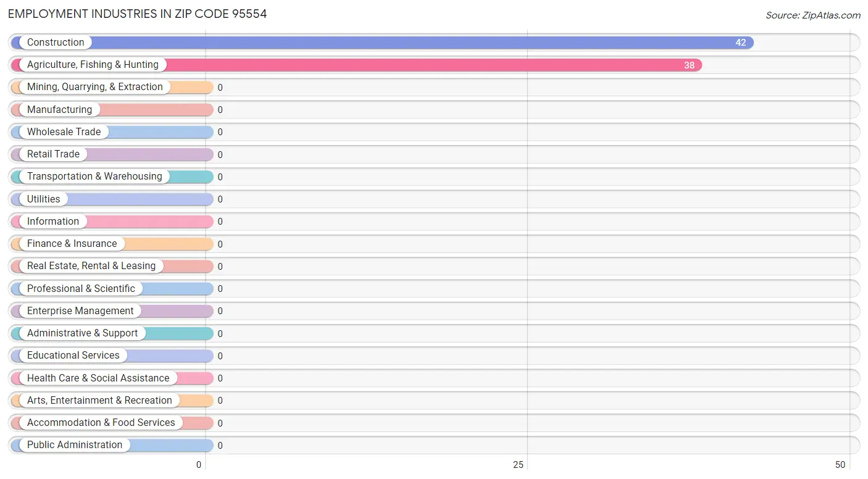Click the Information industry label
The image size is (868, 479).
tap(53, 222)
